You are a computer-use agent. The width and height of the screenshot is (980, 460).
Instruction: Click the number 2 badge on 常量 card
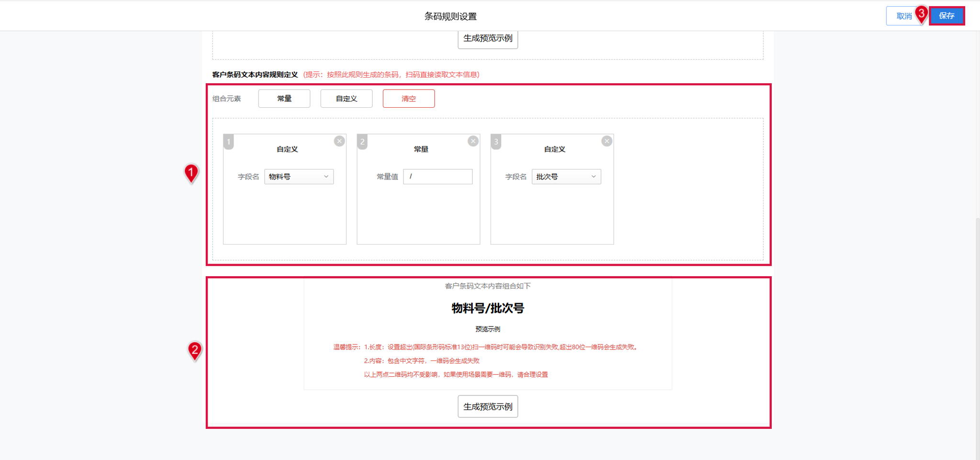(x=362, y=142)
